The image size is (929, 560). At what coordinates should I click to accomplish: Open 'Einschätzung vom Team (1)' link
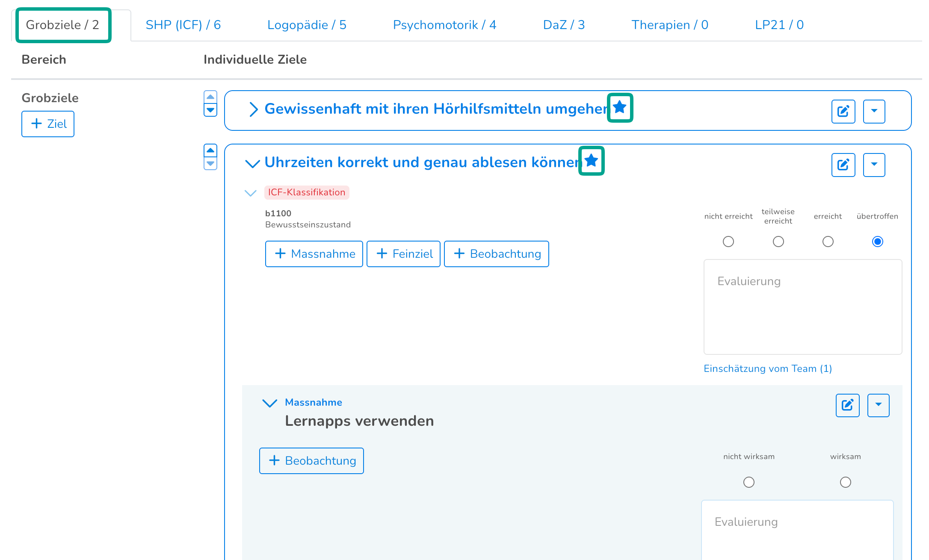[x=767, y=368]
